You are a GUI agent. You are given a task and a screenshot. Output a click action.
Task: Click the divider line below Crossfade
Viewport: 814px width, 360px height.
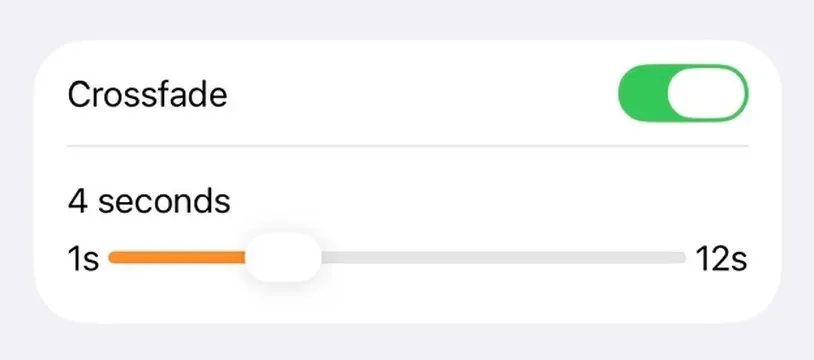click(x=408, y=146)
